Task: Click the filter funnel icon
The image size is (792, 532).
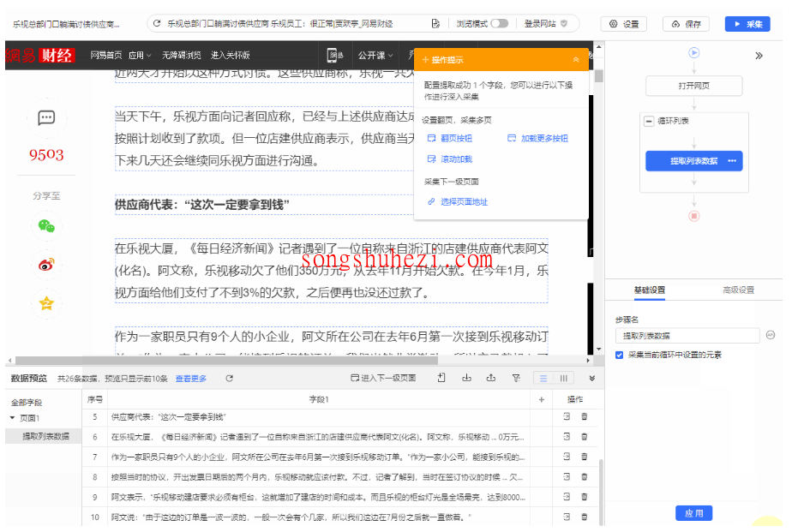Action: (x=516, y=378)
